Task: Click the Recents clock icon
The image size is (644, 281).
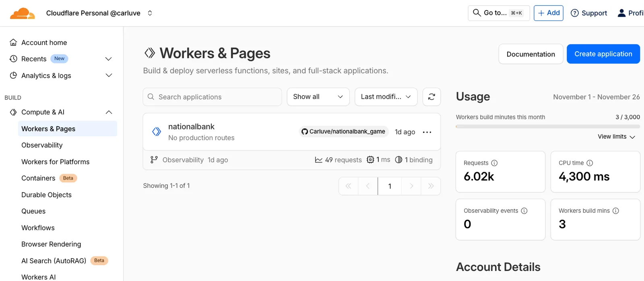Action: [x=13, y=59]
